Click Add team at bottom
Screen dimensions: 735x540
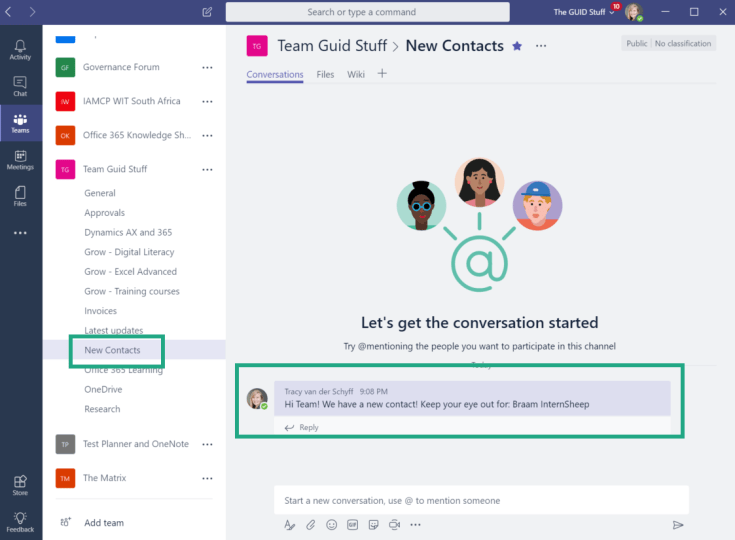[x=103, y=522]
